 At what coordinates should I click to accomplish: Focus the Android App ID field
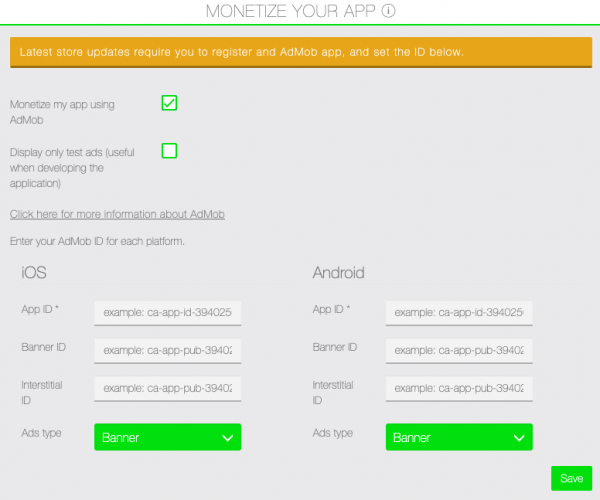(x=459, y=313)
